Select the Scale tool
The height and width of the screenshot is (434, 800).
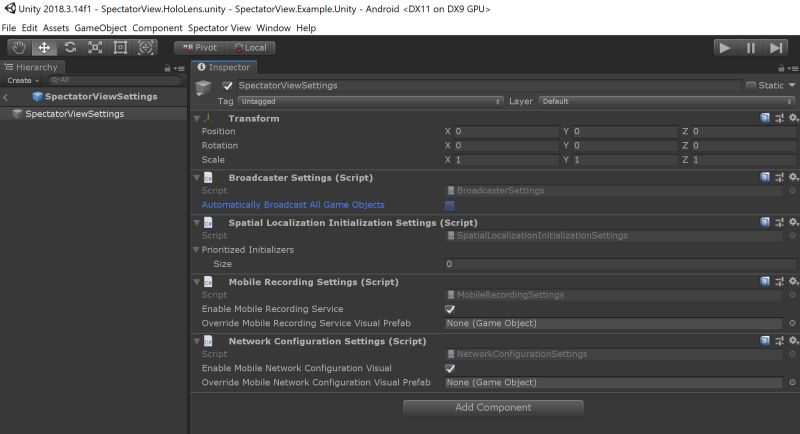click(x=95, y=48)
